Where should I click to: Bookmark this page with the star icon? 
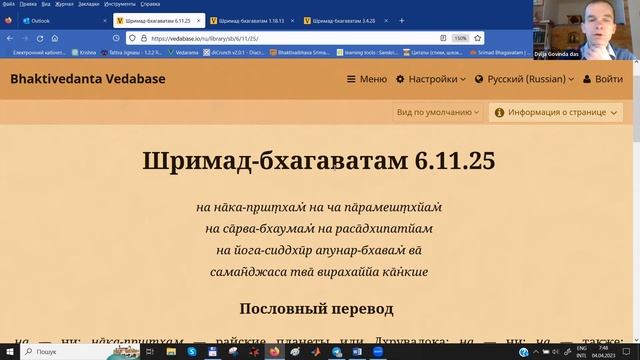click(x=478, y=38)
